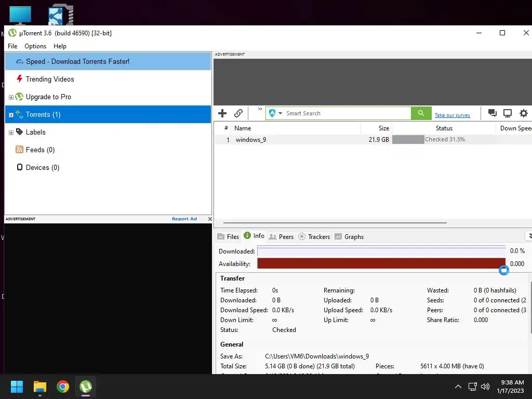Switch to the Trackers tab
Viewport: 532px width, 399px height.
pyautogui.click(x=314, y=237)
